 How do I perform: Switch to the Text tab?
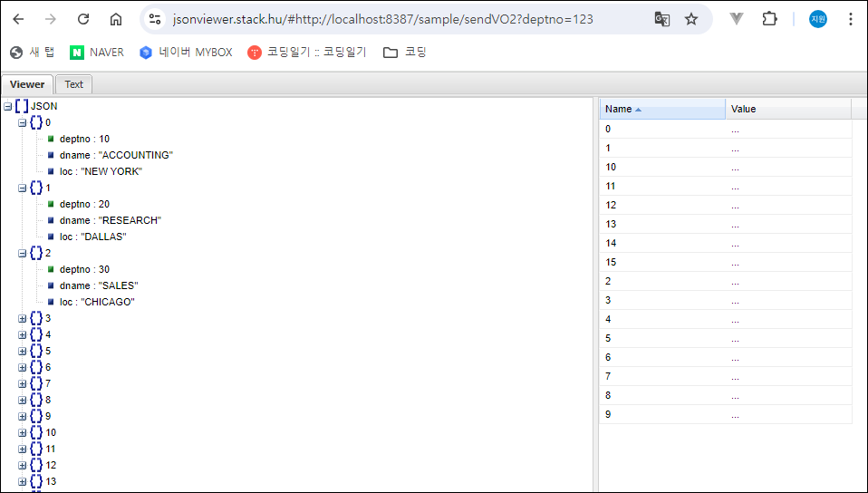tap(73, 84)
